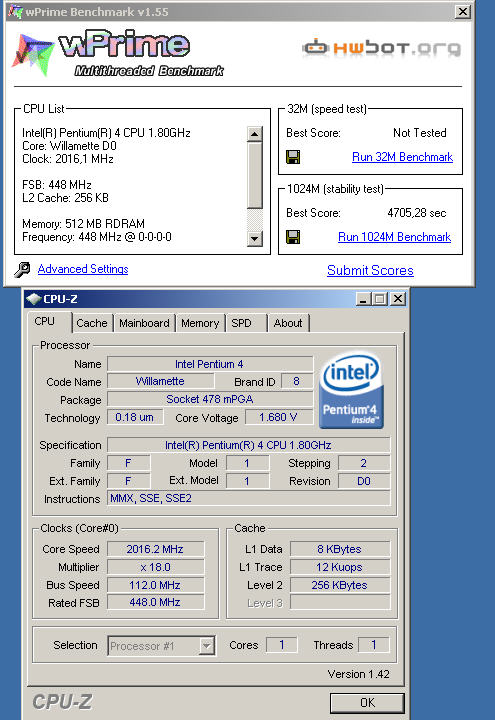Select the CPU tab
This screenshot has width=495, height=720.
coord(48,322)
